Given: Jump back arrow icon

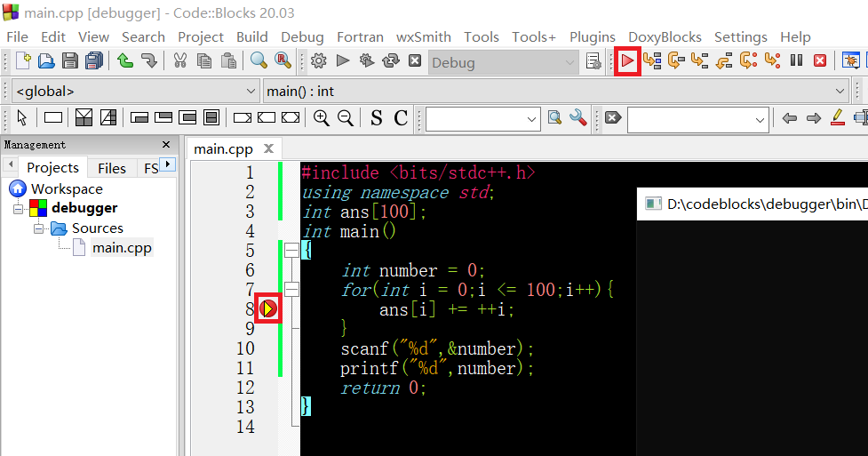Looking at the screenshot, I should [790, 118].
